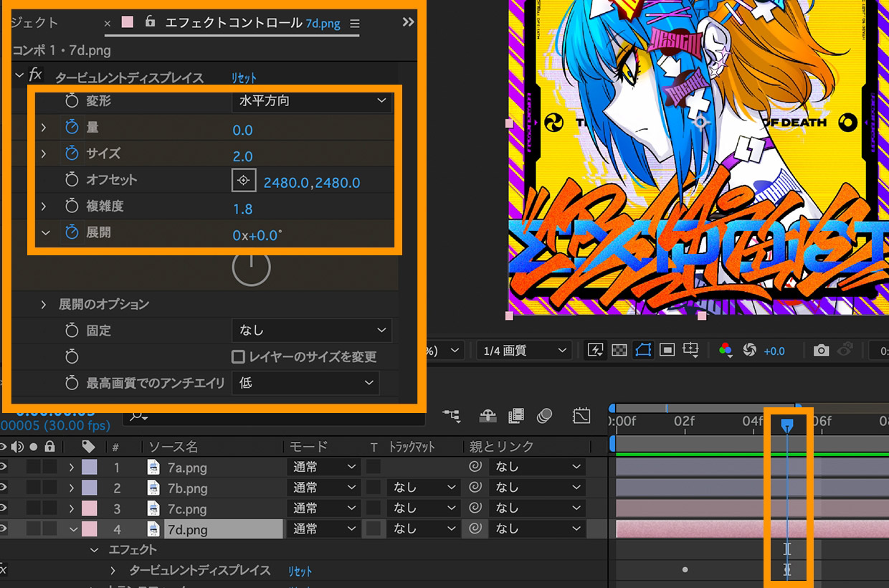The image size is (889, 588).
Task: Open the Effect Controls panel menu
Action: (355, 24)
